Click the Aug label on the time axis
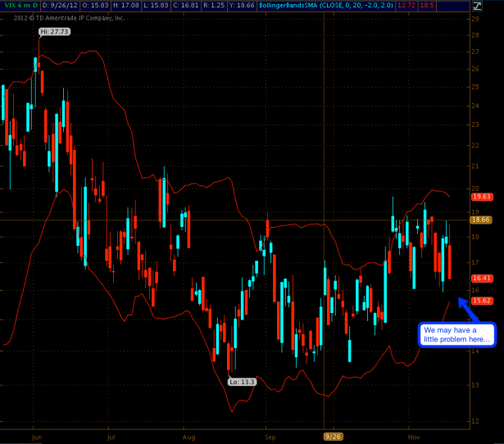 (x=190, y=437)
